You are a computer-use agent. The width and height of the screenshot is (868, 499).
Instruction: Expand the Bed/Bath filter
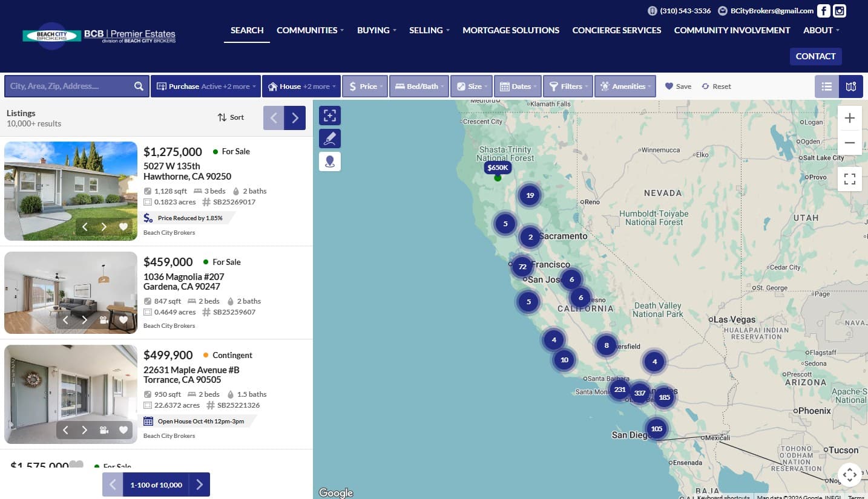pos(419,86)
